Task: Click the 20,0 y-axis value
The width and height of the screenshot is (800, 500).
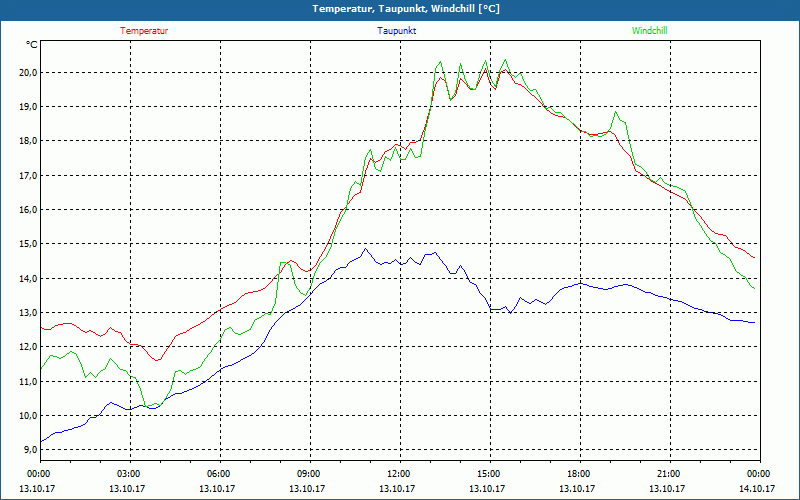Action: 29,72
